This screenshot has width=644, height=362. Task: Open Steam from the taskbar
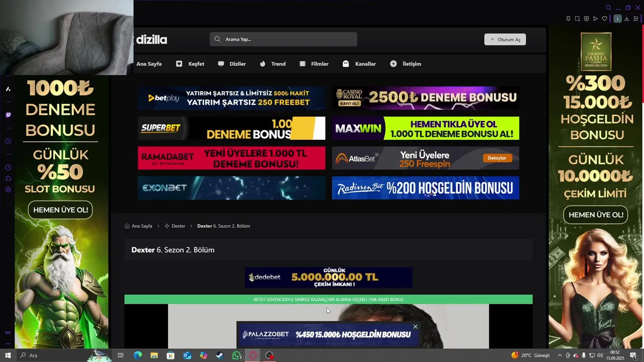[220, 355]
